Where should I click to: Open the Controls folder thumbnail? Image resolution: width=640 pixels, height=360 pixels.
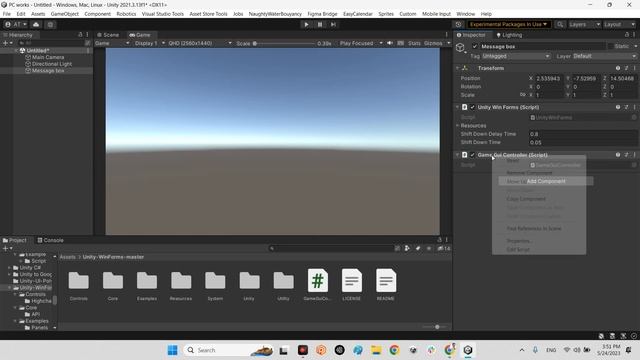pos(78,281)
